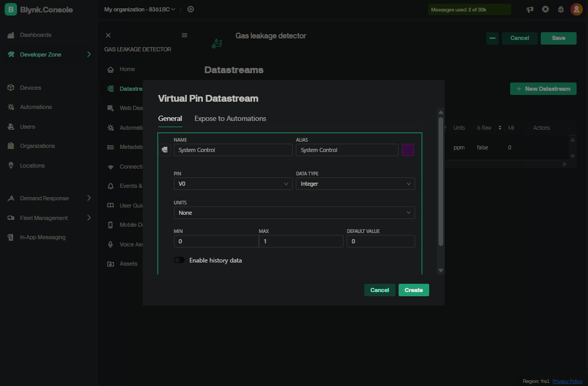Switch to Expose to Automations tab
This screenshot has width=588, height=386.
[x=230, y=118]
